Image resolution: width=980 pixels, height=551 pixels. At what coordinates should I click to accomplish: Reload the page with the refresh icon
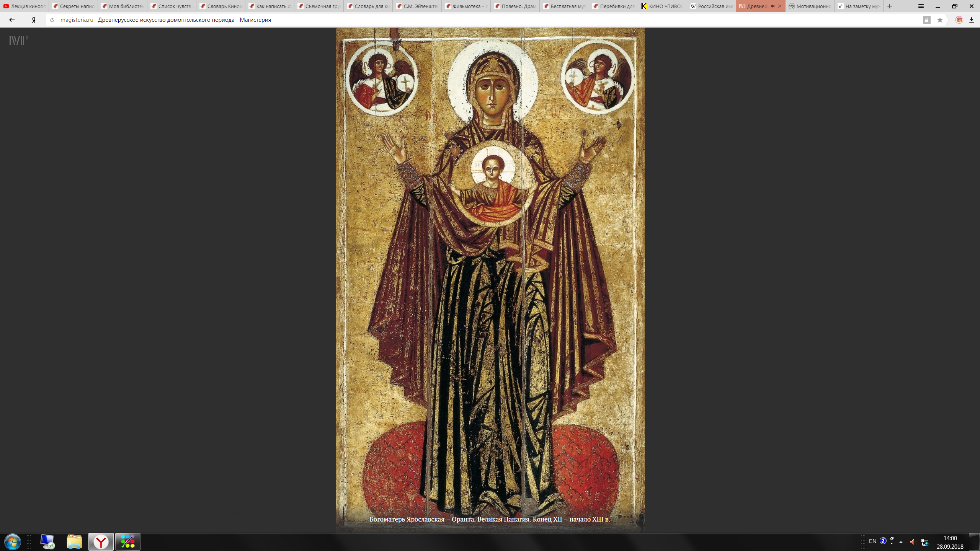click(52, 20)
